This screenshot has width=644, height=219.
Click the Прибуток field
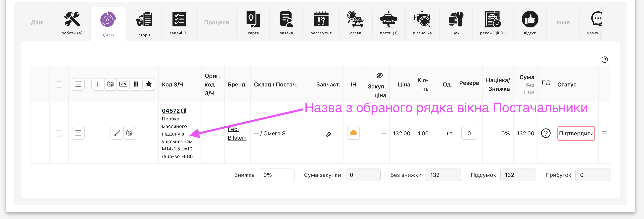point(593,175)
